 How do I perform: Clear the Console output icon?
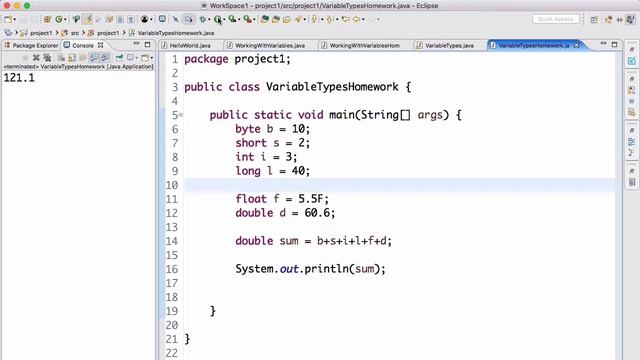tap(61, 58)
